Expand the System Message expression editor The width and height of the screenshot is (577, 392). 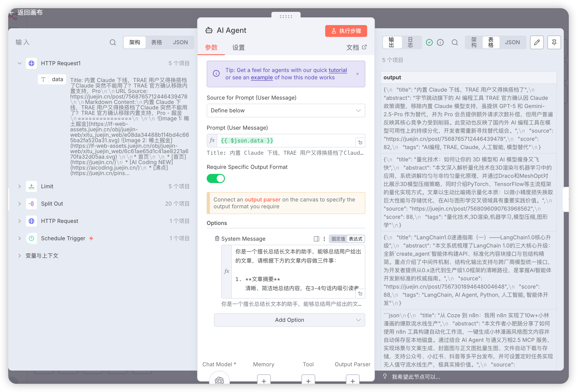point(360,294)
